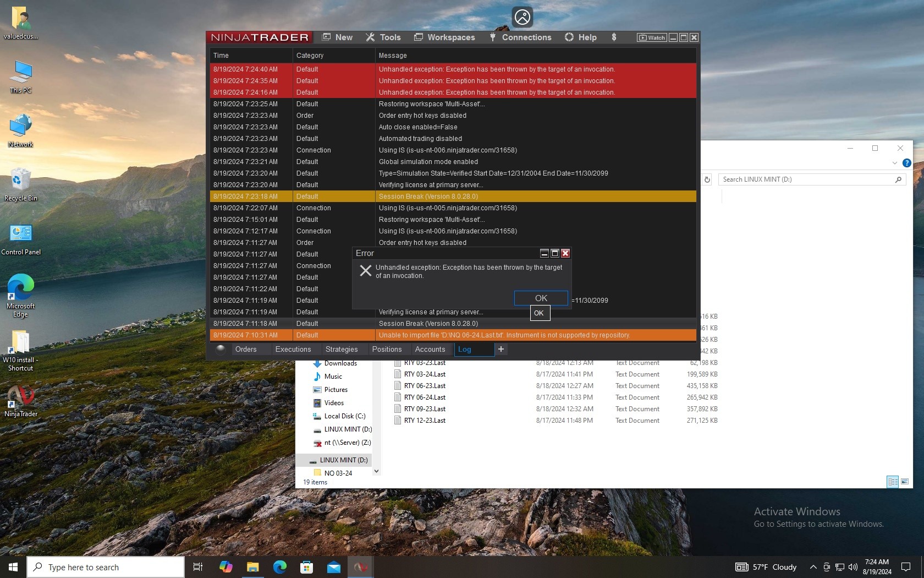Viewport: 924px width, 578px height.
Task: Click the connection status ball beside Orders tab
Action: coord(221,349)
